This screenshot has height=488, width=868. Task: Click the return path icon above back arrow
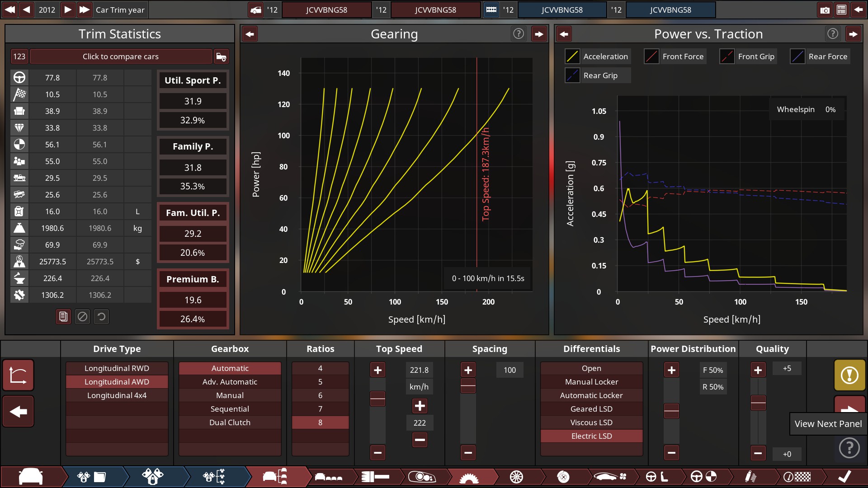point(18,375)
